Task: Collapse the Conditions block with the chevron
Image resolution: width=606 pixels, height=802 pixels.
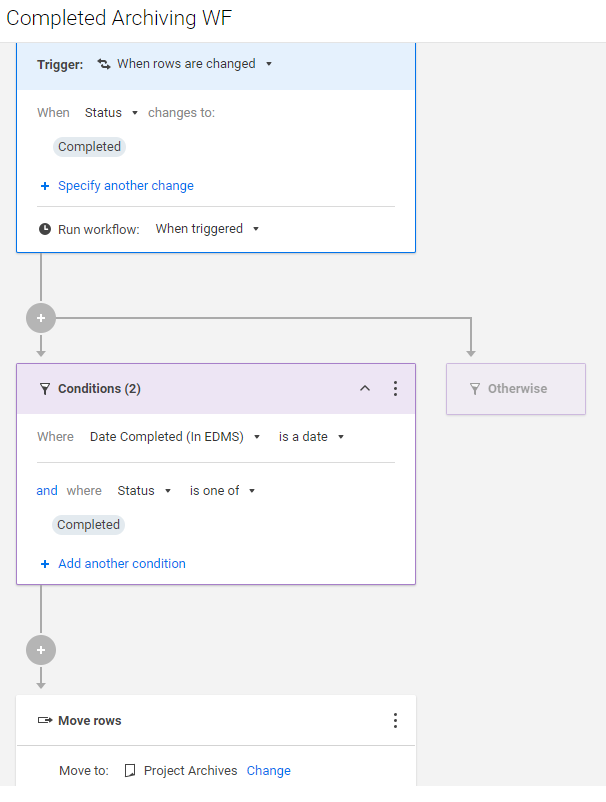Action: [x=365, y=388]
